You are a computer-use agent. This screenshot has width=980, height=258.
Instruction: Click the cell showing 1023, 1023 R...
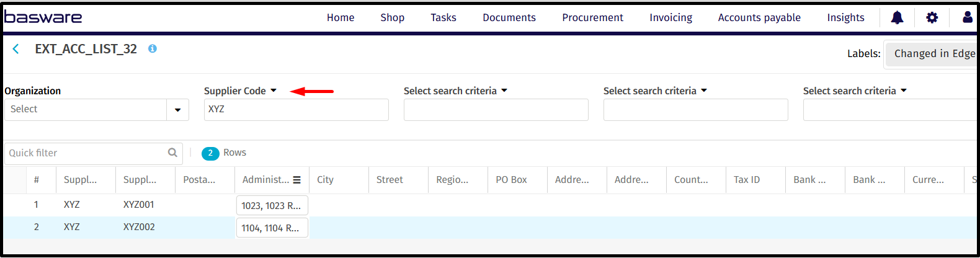click(x=272, y=205)
